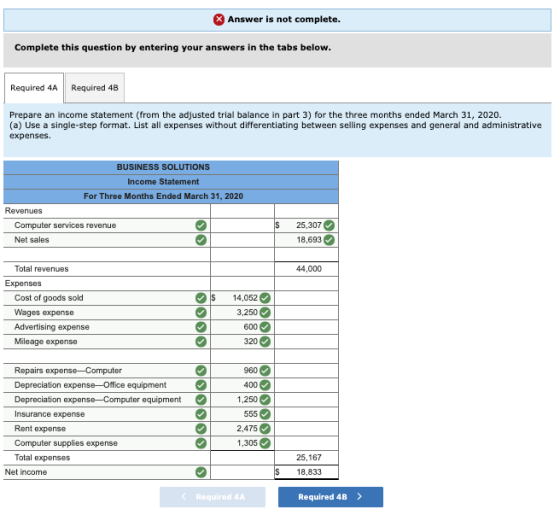Screen dimensions: 560x515
Task: Open the Cost of goods sold account dropdown
Action: (107, 298)
